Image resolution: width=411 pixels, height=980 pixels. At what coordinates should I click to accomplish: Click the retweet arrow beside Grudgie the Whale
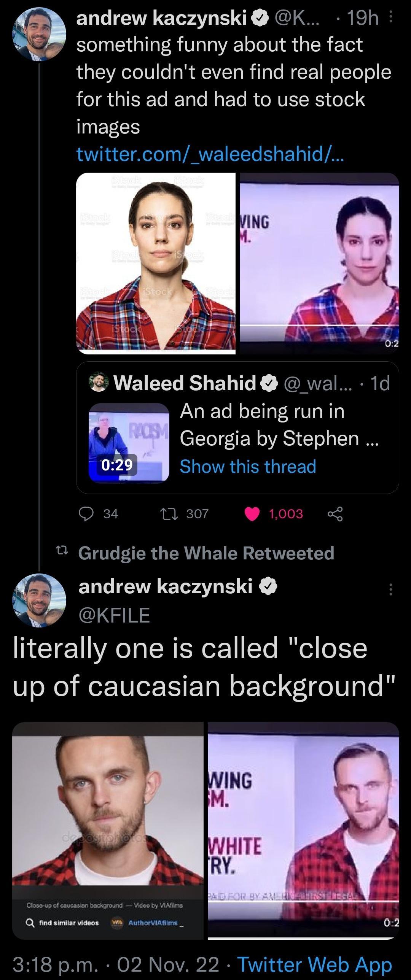point(62,554)
